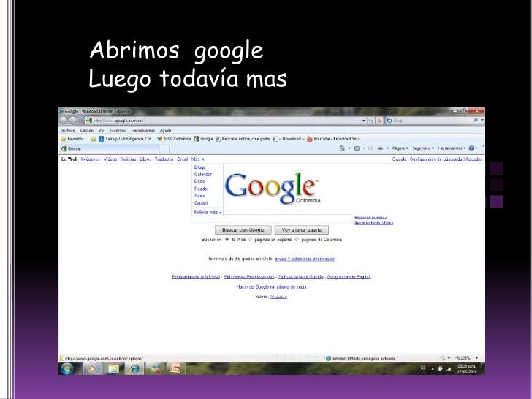The image size is (532, 399).
Task: Click the Google browser tab
Action: 110,148
